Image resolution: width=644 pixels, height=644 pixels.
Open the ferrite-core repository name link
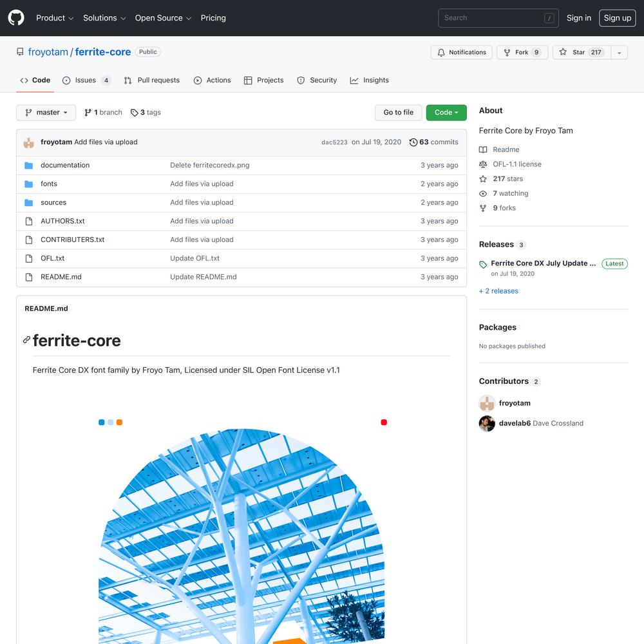click(x=102, y=52)
